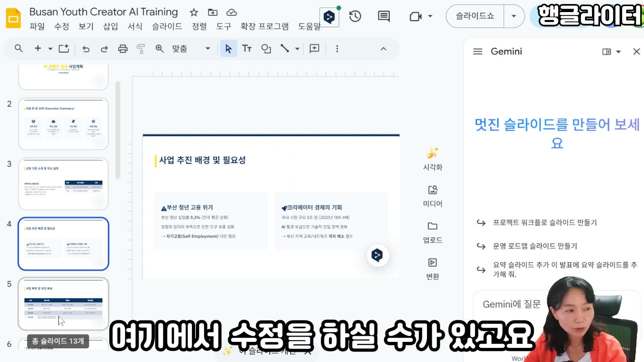The height and width of the screenshot is (362, 644).
Task: Open the 정렬 menu
Action: click(x=199, y=26)
